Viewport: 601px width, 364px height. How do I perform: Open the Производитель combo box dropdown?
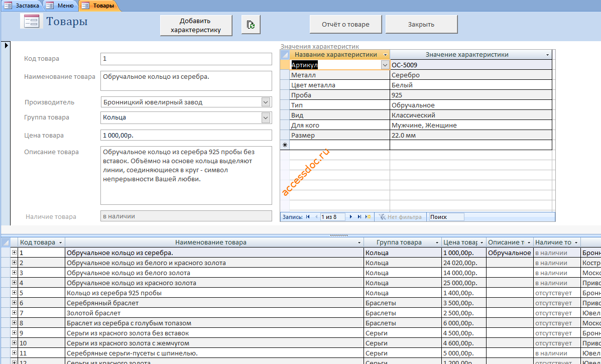pos(266,102)
